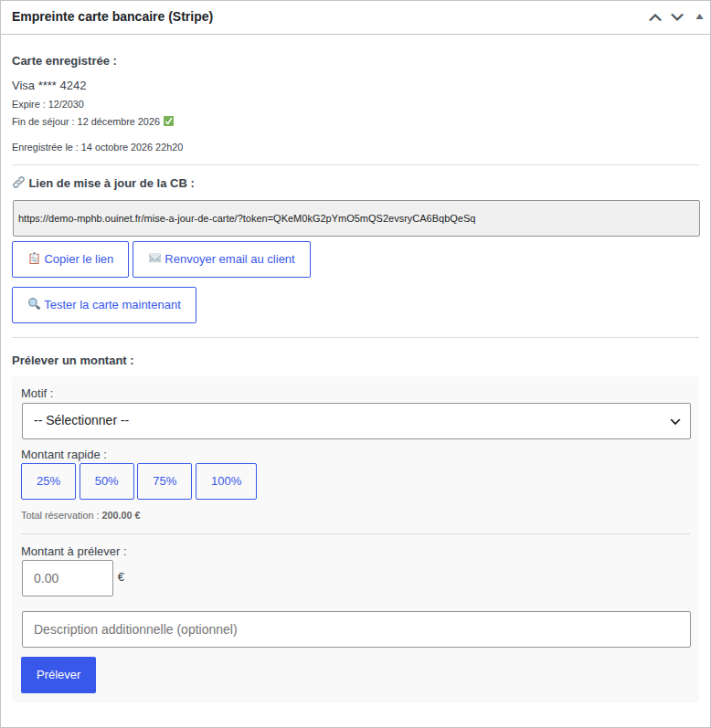Click the Copier le lien button
Screen dimensions: 711x728
pyautogui.click(x=70, y=259)
